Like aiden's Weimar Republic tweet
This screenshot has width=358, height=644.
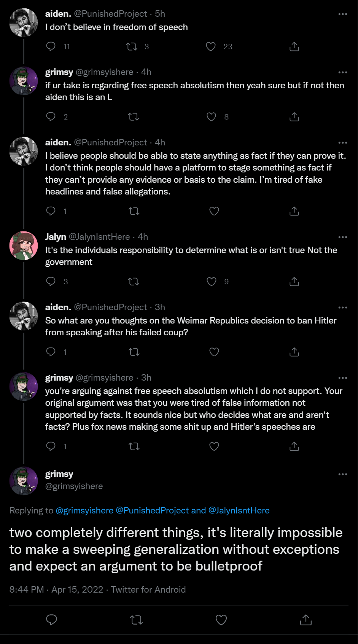[214, 352]
